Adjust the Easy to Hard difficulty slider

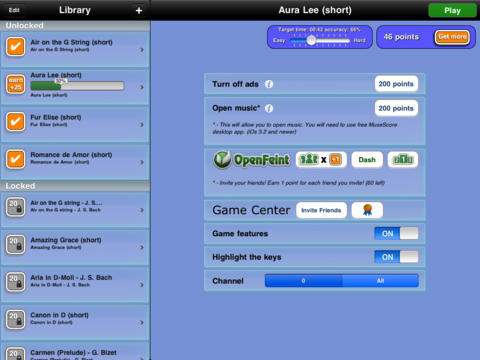tap(319, 40)
